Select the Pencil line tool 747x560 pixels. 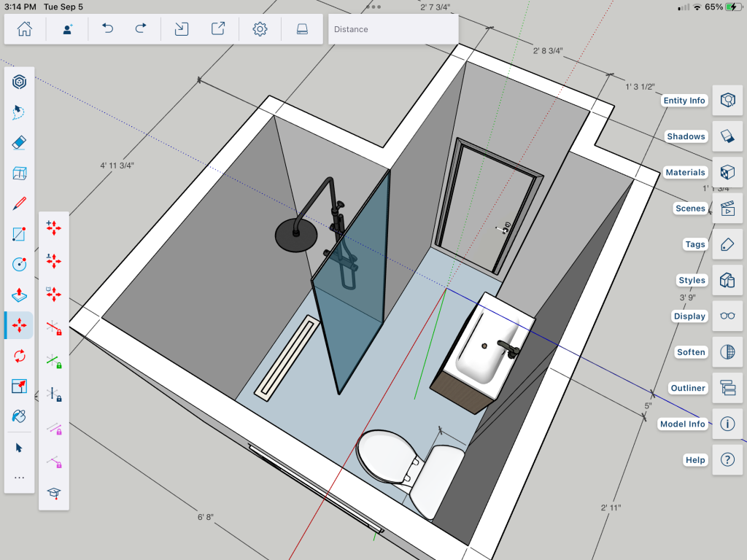pos(20,203)
